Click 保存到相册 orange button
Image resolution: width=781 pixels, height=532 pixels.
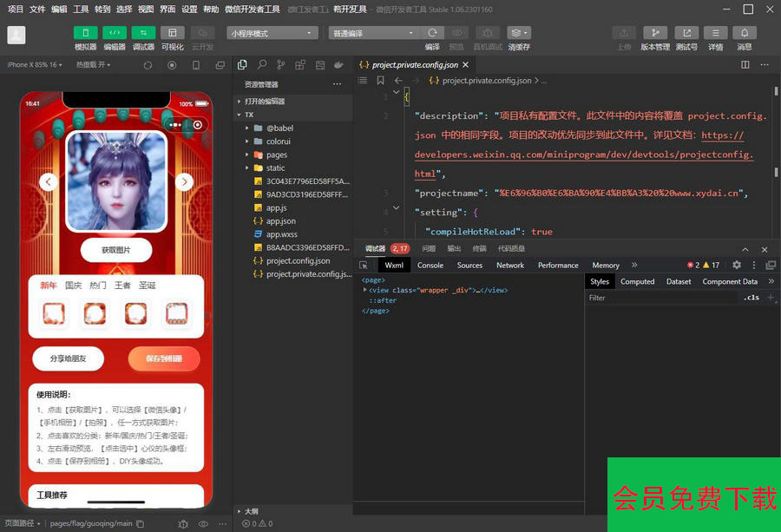(164, 358)
